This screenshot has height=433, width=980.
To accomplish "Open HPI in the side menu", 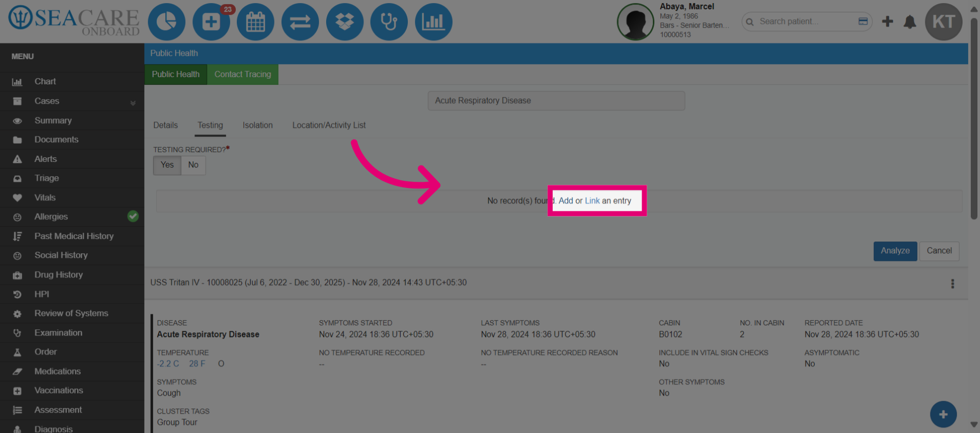I will pos(72,294).
